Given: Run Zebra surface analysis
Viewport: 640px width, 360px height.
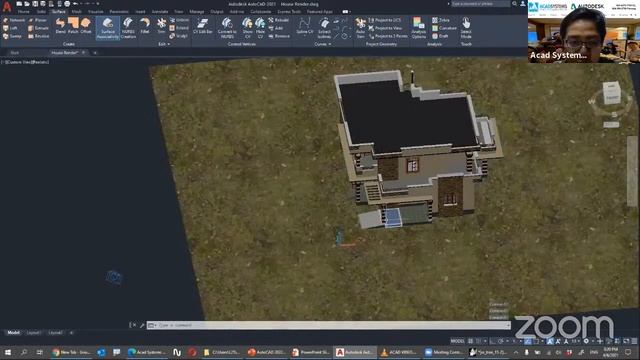Looking at the screenshot, I should click(441, 20).
